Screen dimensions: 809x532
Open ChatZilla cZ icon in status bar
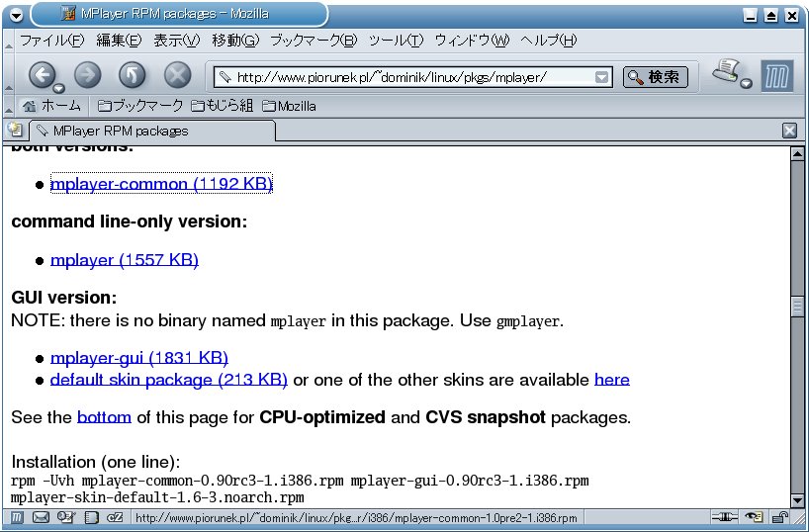tap(115, 516)
